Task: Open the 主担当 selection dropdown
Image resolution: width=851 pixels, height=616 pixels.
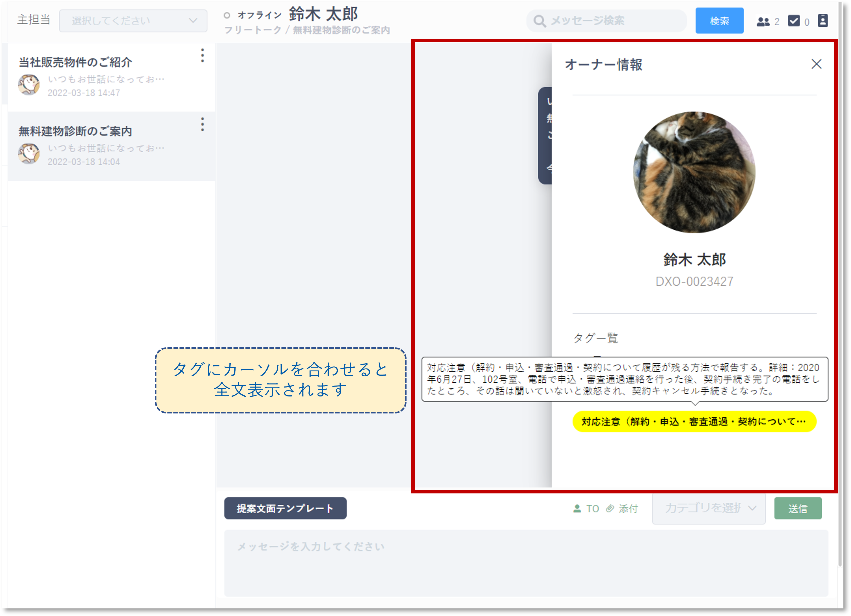Action: (133, 21)
